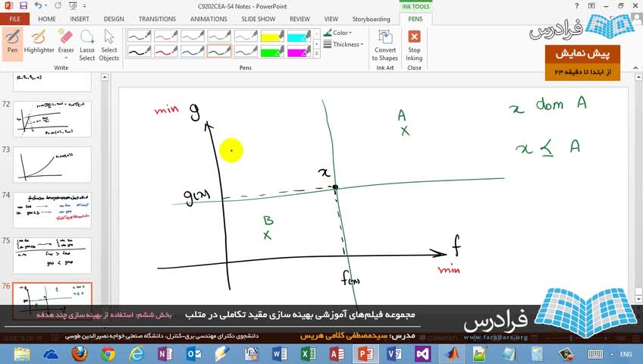Pick the thick blue pen preset
643x364 pixels.
tap(193, 52)
